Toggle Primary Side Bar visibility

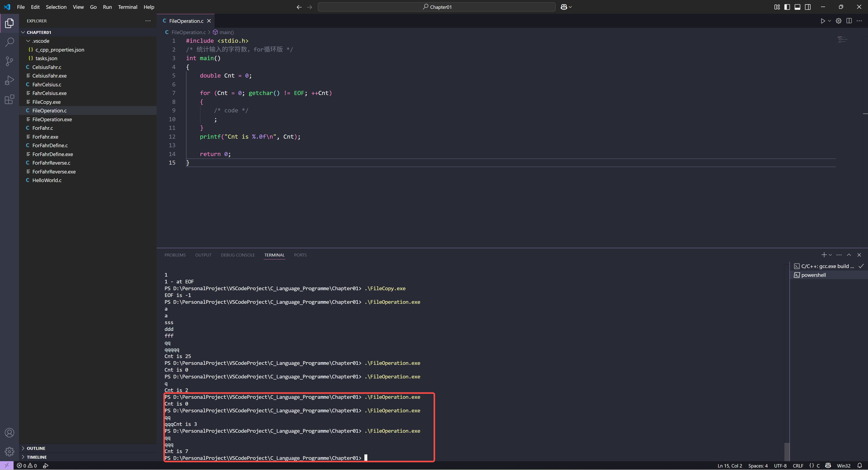[x=787, y=7]
